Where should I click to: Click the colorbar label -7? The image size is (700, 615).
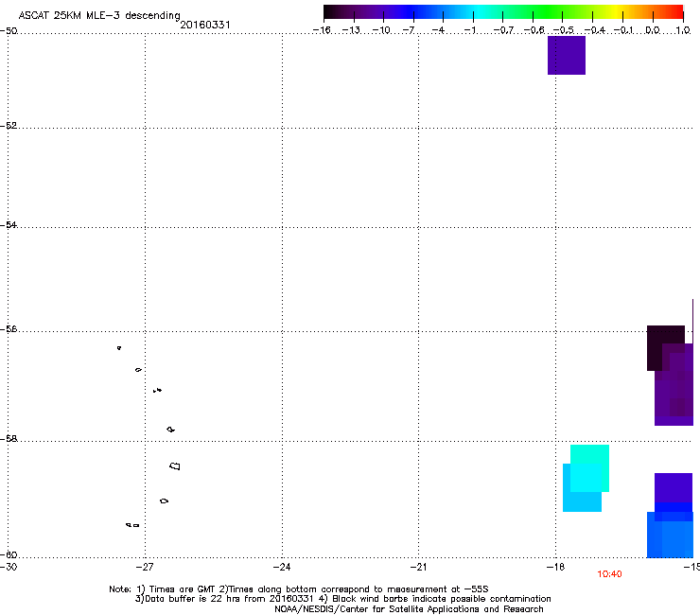(408, 30)
